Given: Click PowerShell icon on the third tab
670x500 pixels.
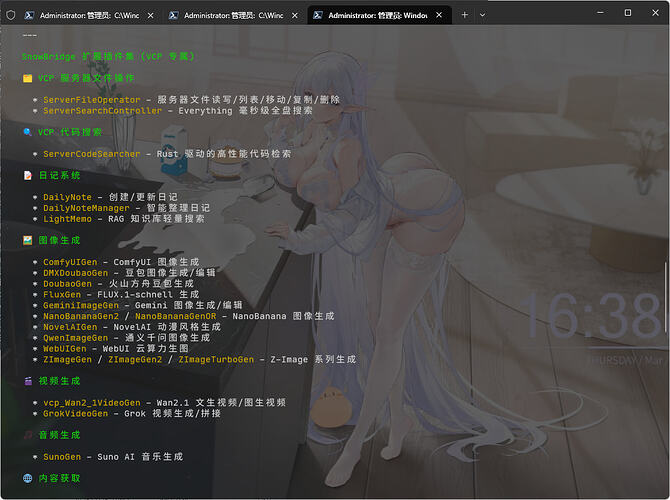Looking at the screenshot, I should pos(317,15).
